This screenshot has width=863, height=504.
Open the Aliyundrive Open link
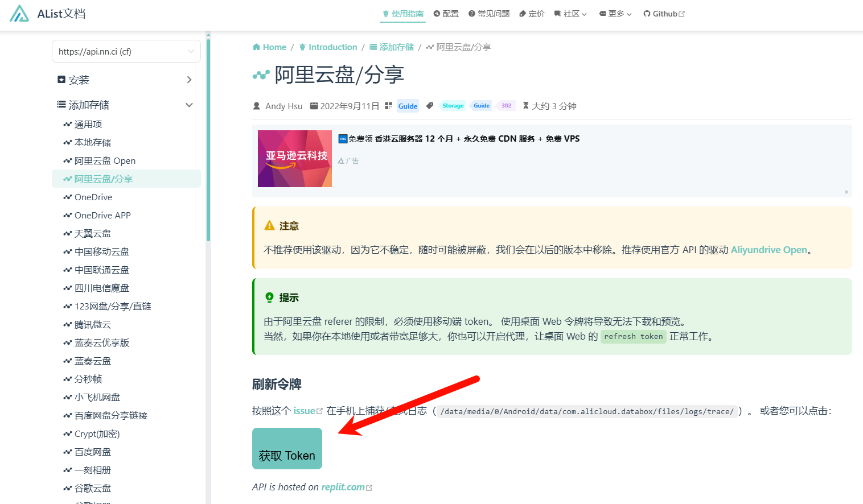769,250
